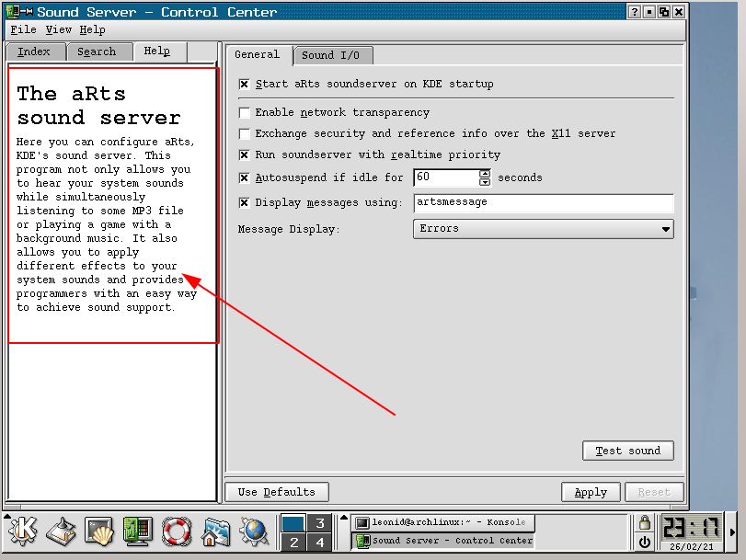The image size is (746, 560).
Task: Enable Exchange security info over X11
Action: tap(244, 133)
